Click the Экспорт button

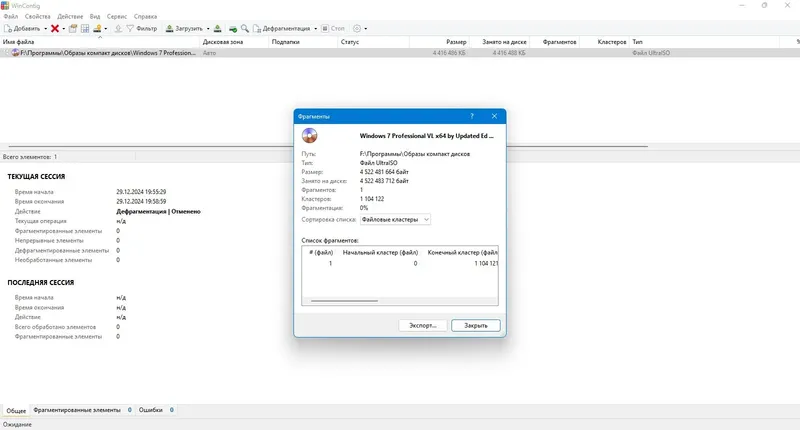tap(423, 325)
